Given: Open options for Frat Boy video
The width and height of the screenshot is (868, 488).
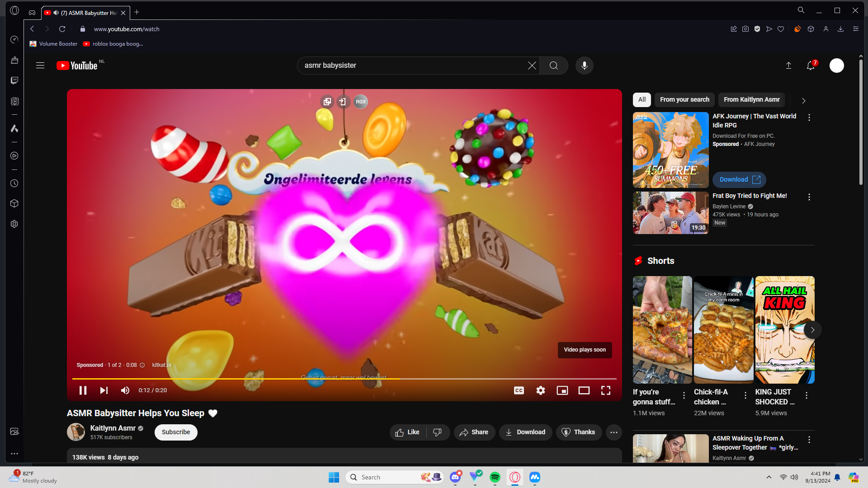Looking at the screenshot, I should tap(809, 197).
